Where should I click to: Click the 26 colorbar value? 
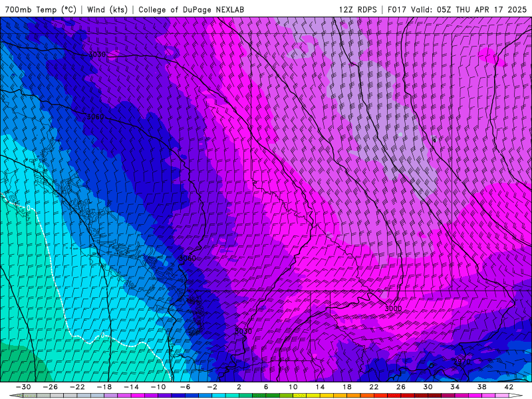(x=401, y=387)
